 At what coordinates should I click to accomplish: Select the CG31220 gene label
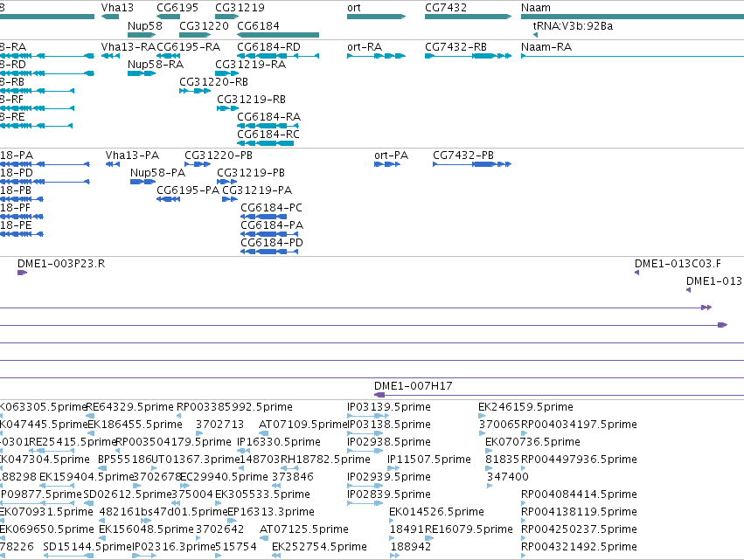point(204,26)
